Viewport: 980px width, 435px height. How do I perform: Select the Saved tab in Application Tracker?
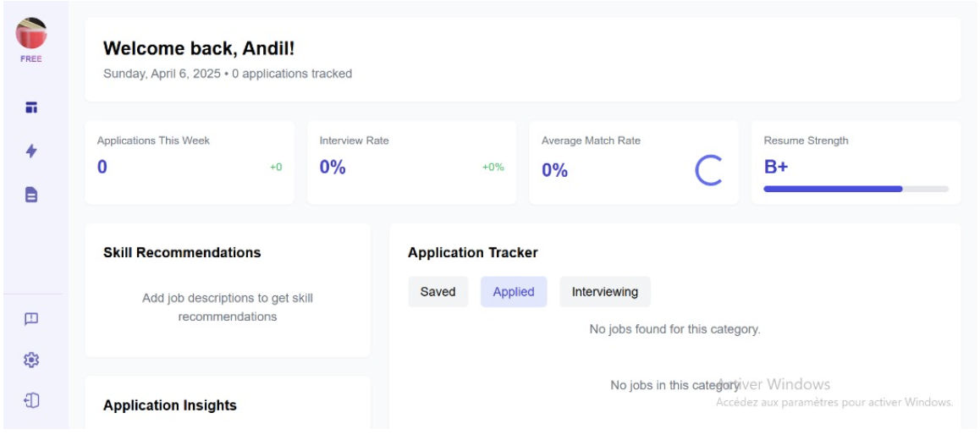[x=438, y=292]
